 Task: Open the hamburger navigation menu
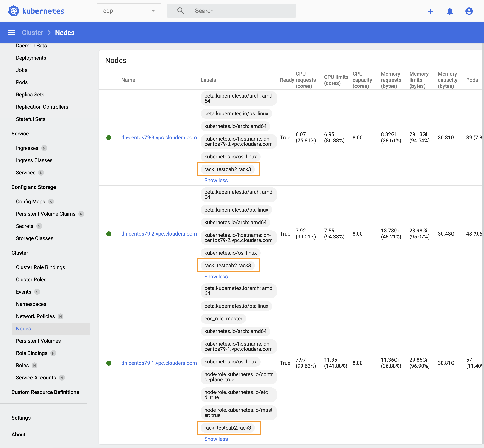[11, 33]
